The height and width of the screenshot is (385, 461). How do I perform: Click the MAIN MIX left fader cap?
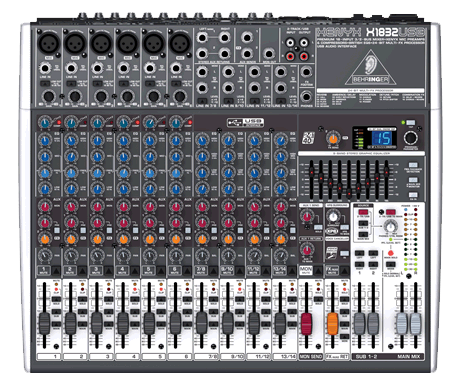pos(402,323)
